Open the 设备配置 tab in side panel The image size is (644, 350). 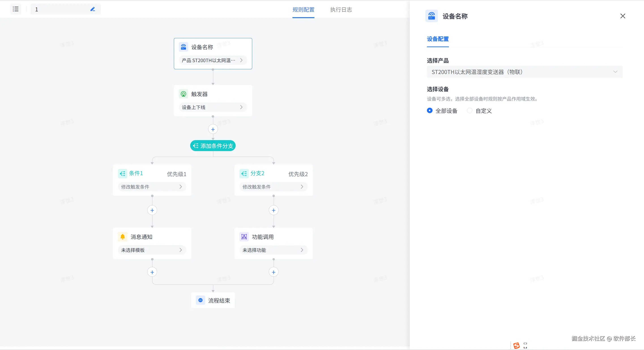tap(437, 39)
